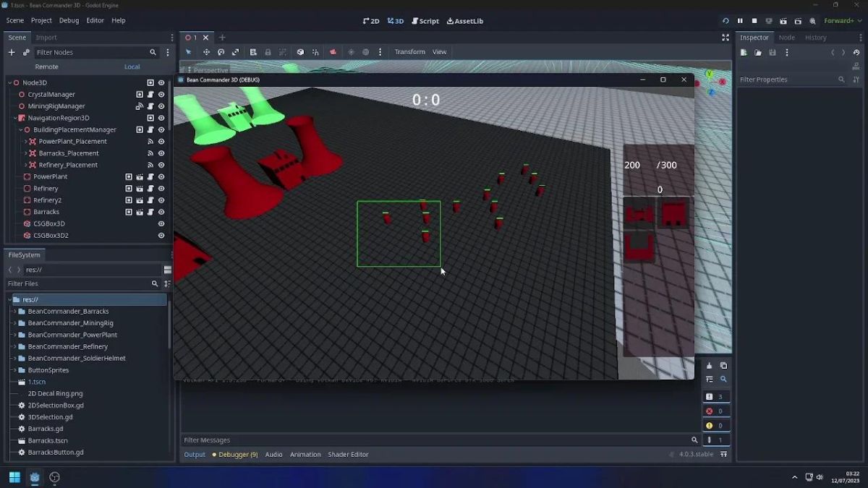Switch to the History tab
The width and height of the screenshot is (868, 488).
(x=816, y=38)
